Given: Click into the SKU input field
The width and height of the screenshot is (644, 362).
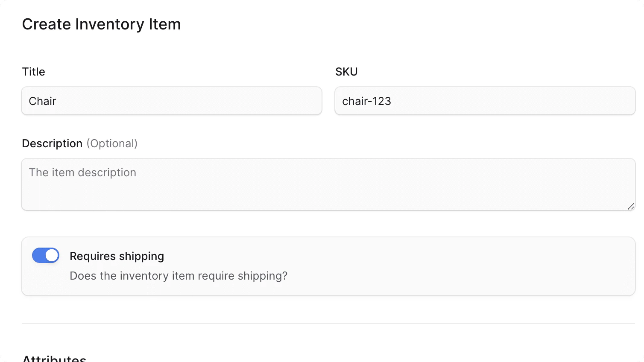Looking at the screenshot, I should [x=485, y=101].
